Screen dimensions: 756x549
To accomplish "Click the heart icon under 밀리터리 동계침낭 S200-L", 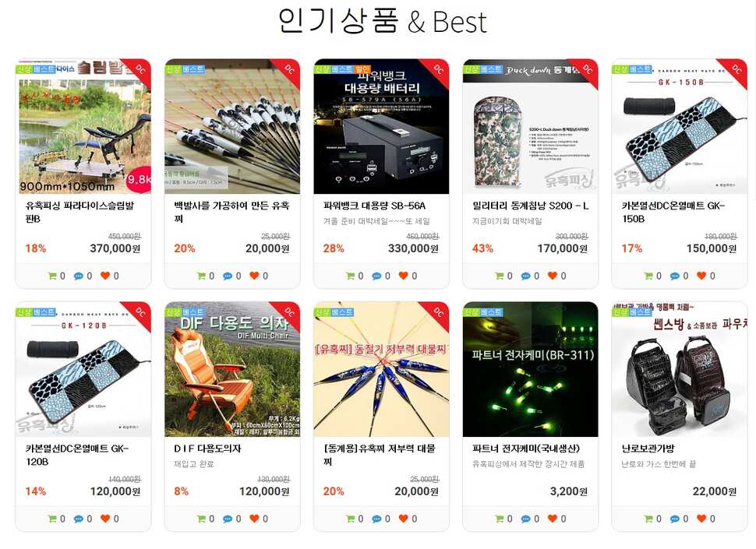I will coord(552,276).
